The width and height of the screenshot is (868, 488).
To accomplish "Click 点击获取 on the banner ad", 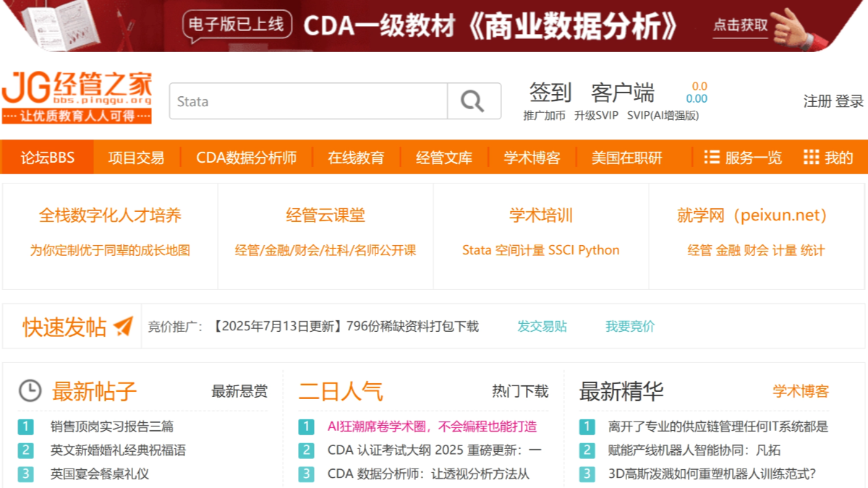I will click(740, 26).
